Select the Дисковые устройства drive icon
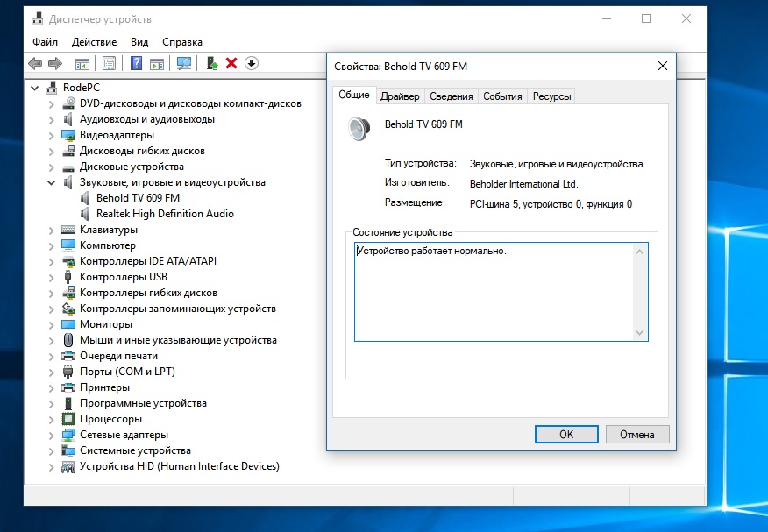 coord(68,167)
